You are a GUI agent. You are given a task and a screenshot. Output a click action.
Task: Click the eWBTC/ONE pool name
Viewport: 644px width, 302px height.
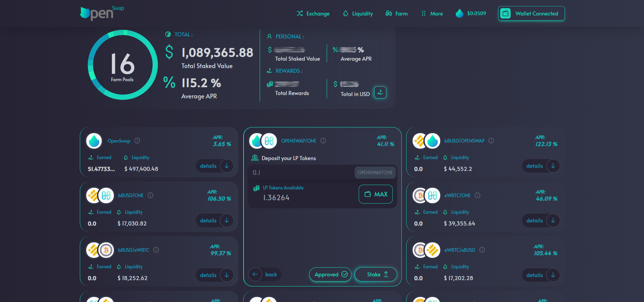click(457, 195)
